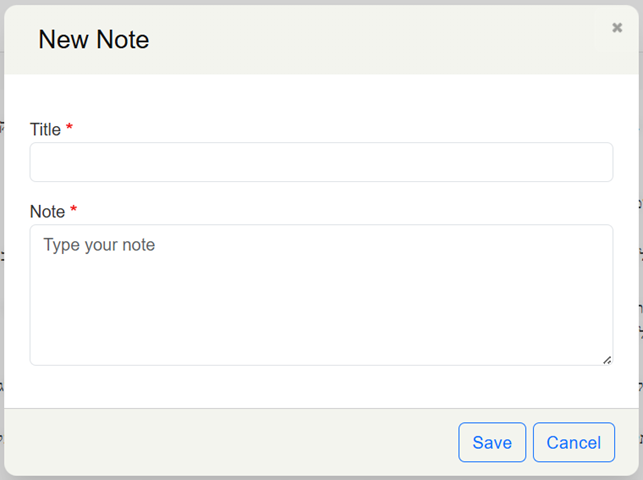Close the New Note dialog with X

(617, 28)
